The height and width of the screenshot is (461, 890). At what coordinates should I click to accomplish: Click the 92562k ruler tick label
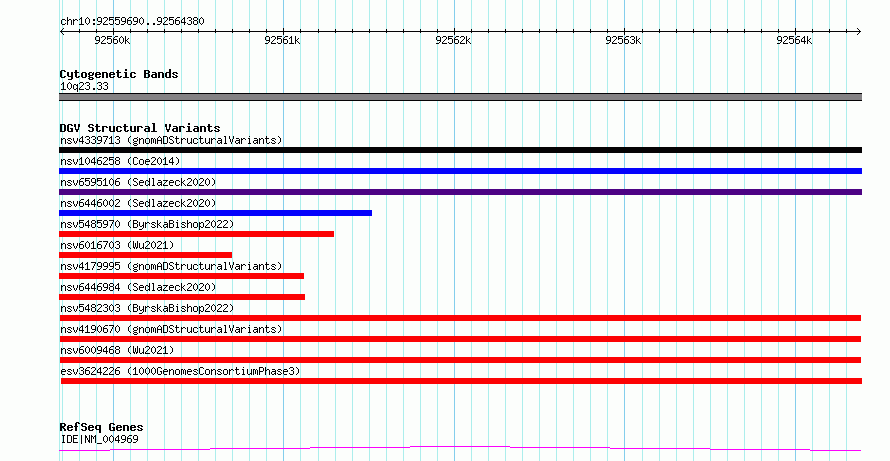[453, 40]
